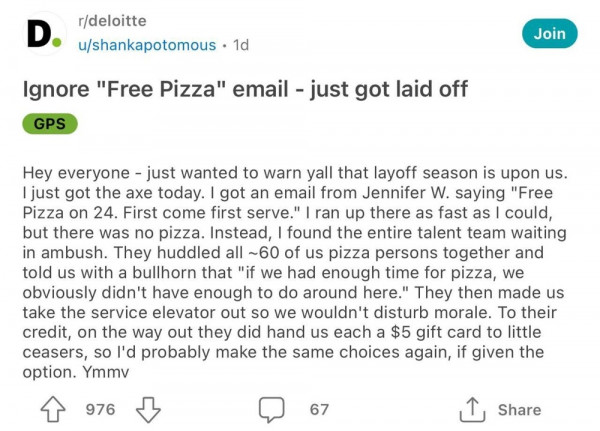Screen dimensions: 600x431
Task: Open the 'Ignore "Free Pizza" email' post title
Action: click(245, 90)
